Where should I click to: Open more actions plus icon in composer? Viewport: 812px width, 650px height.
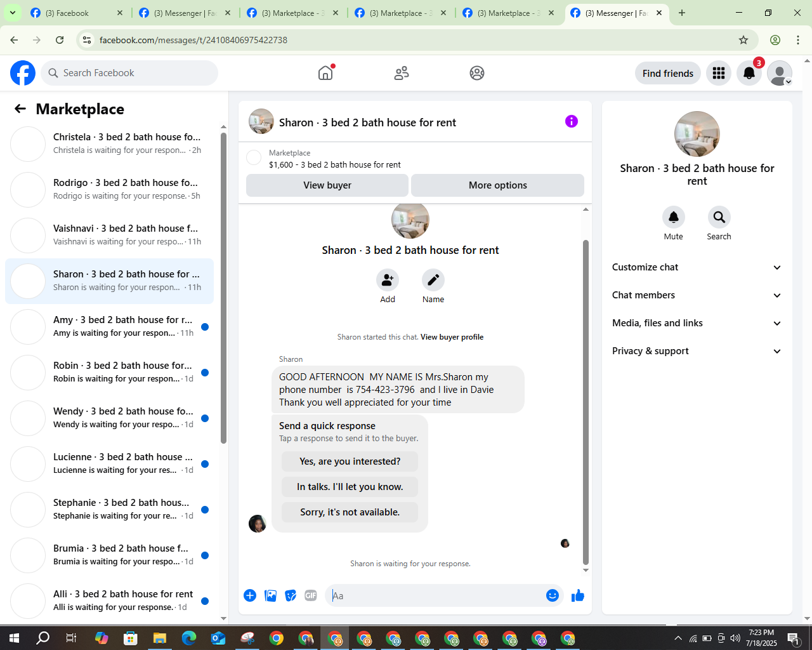click(250, 595)
